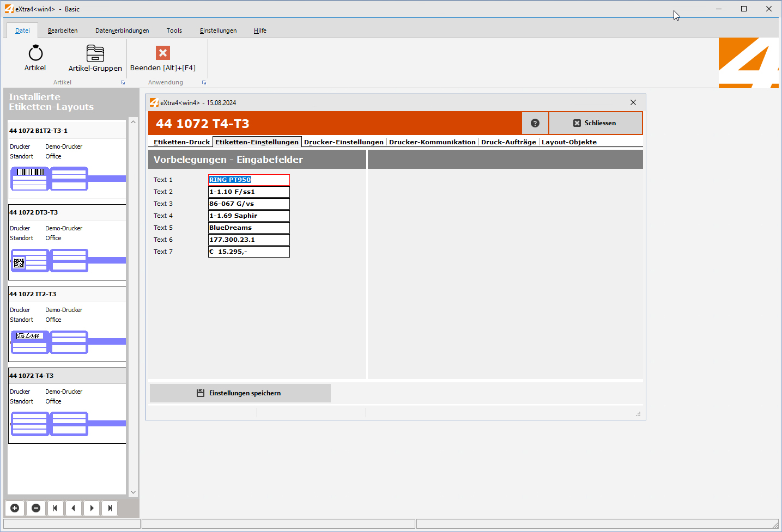Click the help question mark icon
782x532 pixels.
tap(535, 123)
